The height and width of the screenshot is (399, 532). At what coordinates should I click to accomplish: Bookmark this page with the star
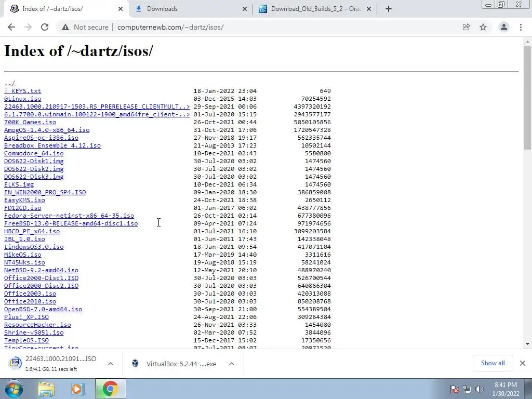[x=483, y=27]
